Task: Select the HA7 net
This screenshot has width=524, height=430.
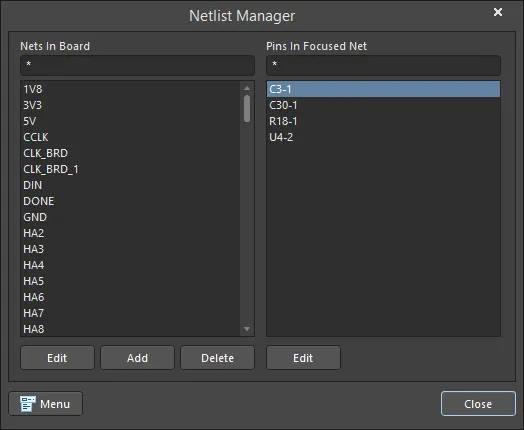Action: tap(130, 313)
